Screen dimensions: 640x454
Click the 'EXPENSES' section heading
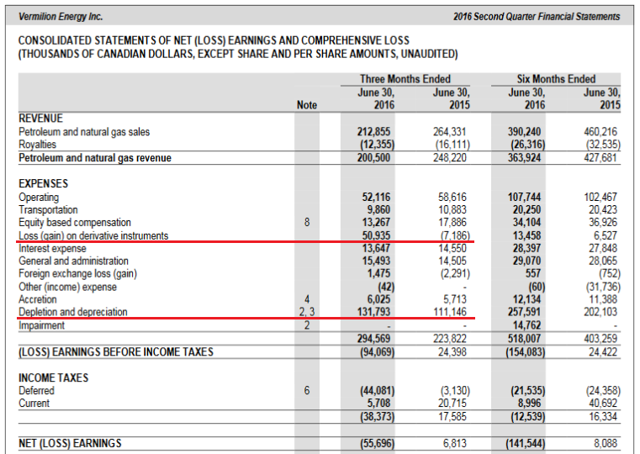click(43, 184)
